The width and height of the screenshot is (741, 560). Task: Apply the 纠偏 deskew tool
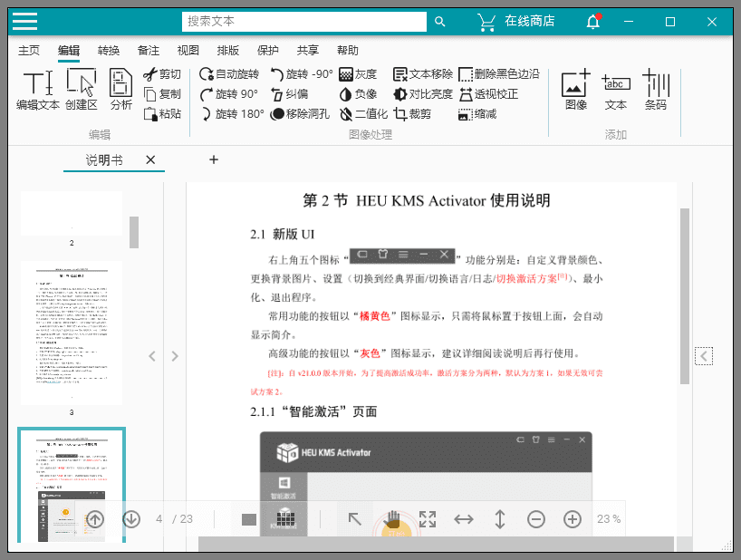[x=289, y=94]
